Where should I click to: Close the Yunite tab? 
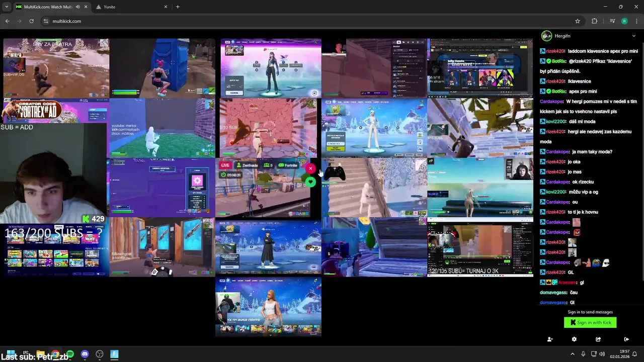[x=166, y=7]
